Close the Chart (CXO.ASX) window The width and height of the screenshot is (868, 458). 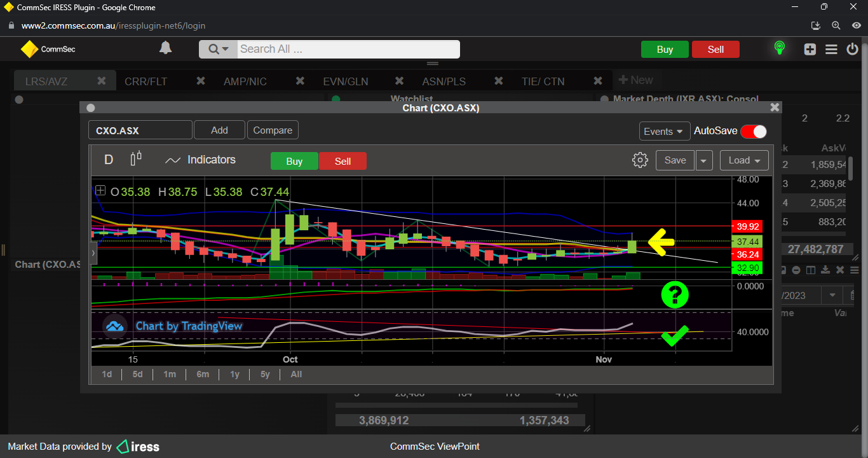click(x=774, y=108)
